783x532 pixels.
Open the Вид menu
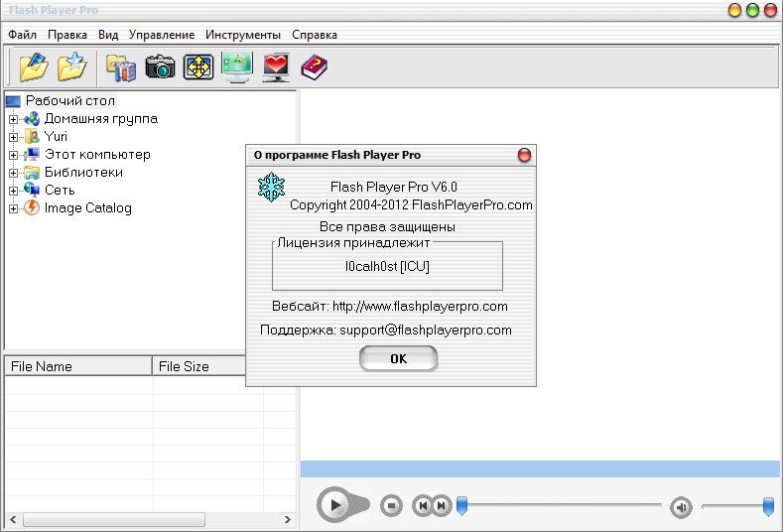tap(108, 35)
